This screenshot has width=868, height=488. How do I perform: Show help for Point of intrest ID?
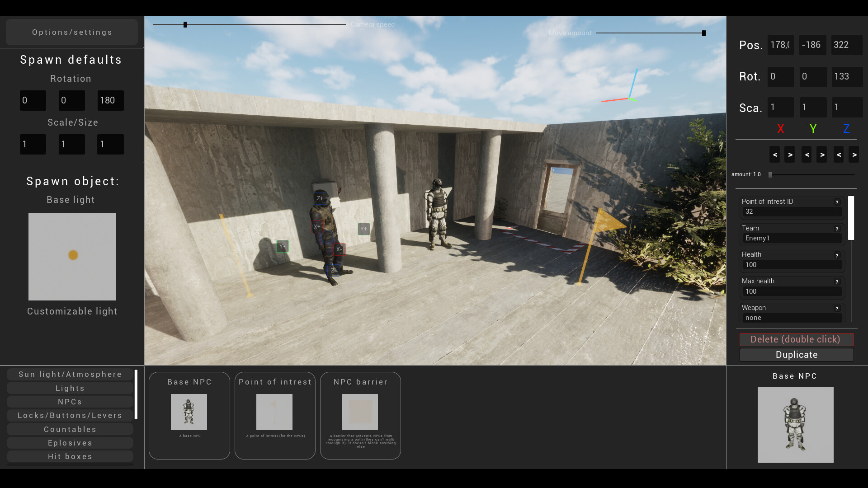(x=837, y=202)
